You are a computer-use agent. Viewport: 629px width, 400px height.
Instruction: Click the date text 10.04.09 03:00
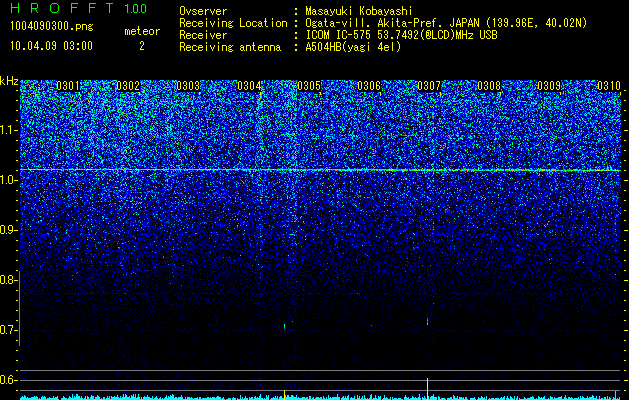51,46
